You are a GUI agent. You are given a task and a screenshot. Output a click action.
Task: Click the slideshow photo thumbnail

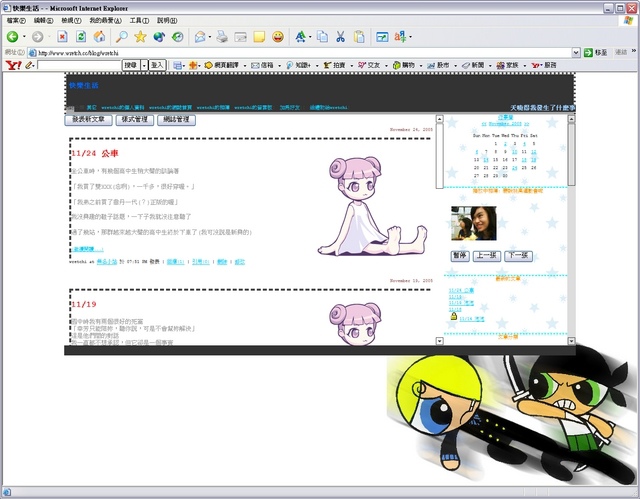[x=473, y=223]
